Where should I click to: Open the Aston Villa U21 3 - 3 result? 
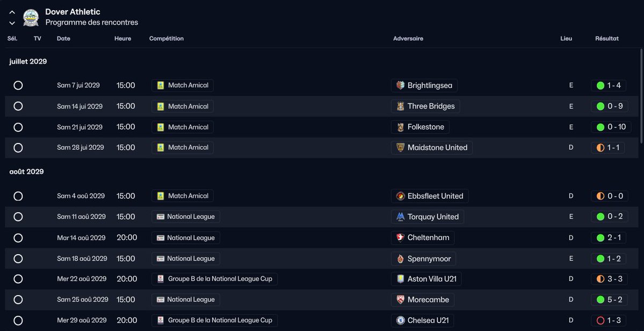point(610,279)
